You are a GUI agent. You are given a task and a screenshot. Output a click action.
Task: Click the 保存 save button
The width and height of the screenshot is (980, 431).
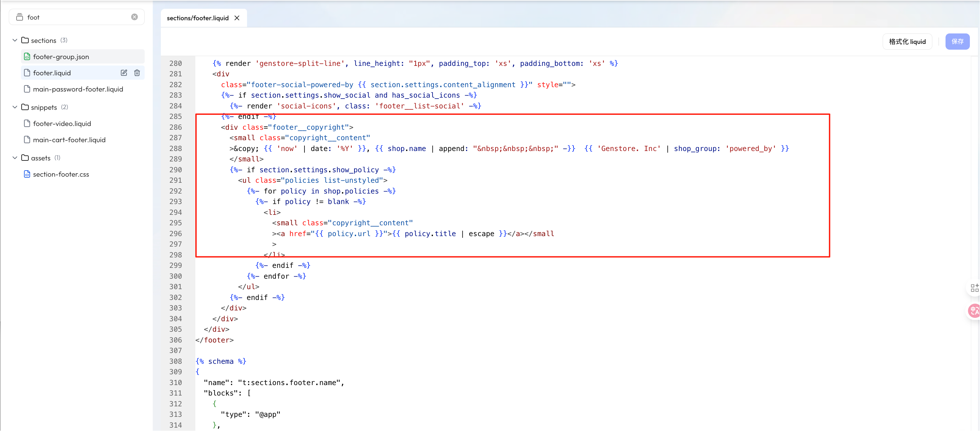pos(957,42)
